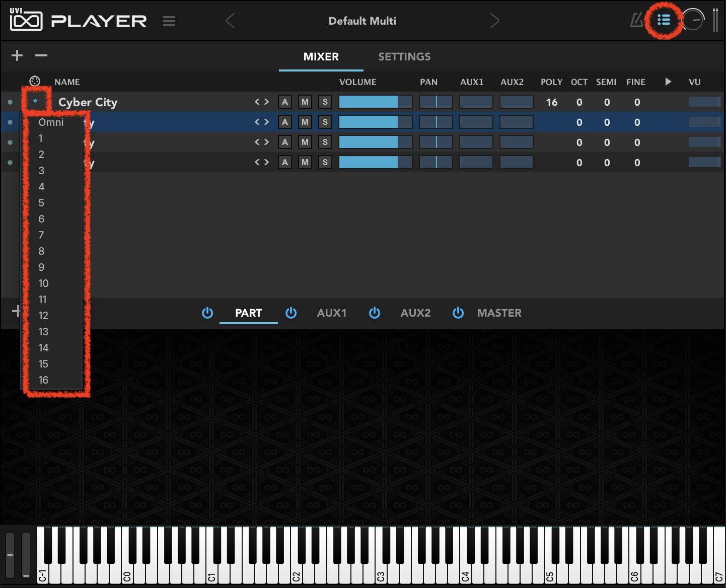This screenshot has height=588, width=726.
Task: Add a new part with plus icon
Action: 17,55
